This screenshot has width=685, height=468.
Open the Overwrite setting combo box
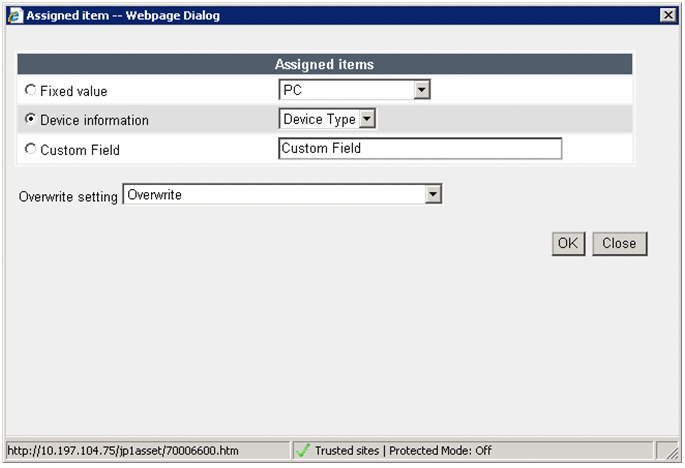pos(432,195)
